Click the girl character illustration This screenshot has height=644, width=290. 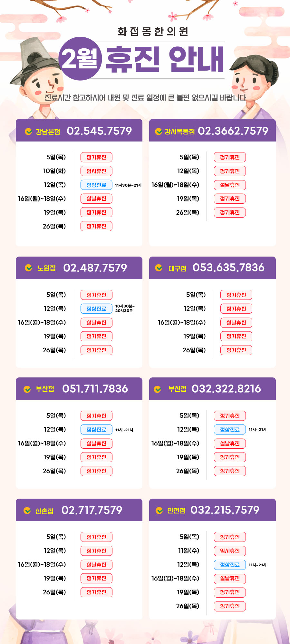point(251,84)
